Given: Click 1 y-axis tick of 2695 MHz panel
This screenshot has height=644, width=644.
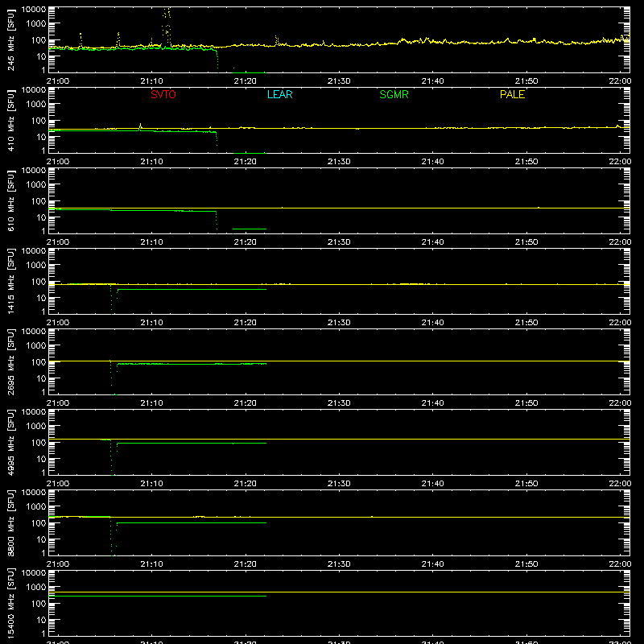Looking at the screenshot, I should (x=43, y=392).
